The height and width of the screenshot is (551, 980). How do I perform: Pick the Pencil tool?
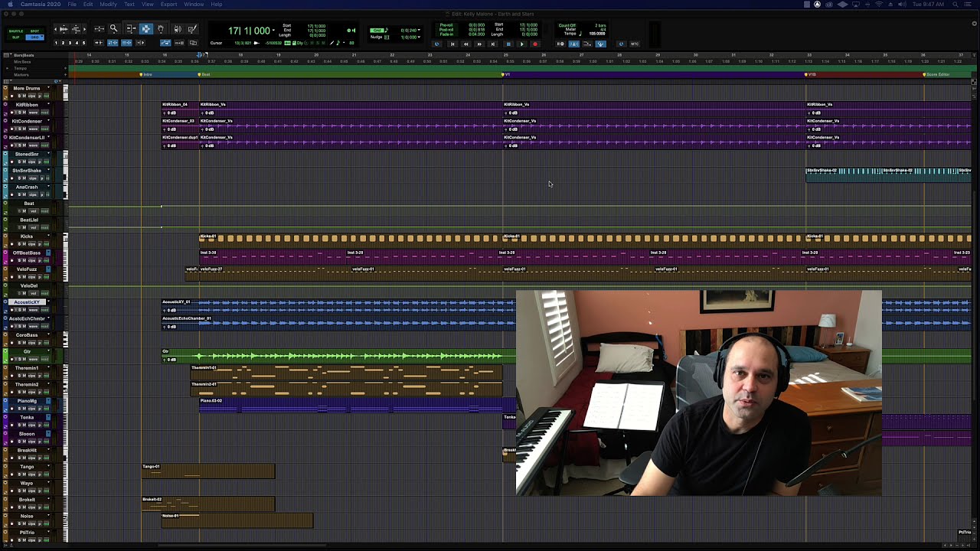point(192,29)
